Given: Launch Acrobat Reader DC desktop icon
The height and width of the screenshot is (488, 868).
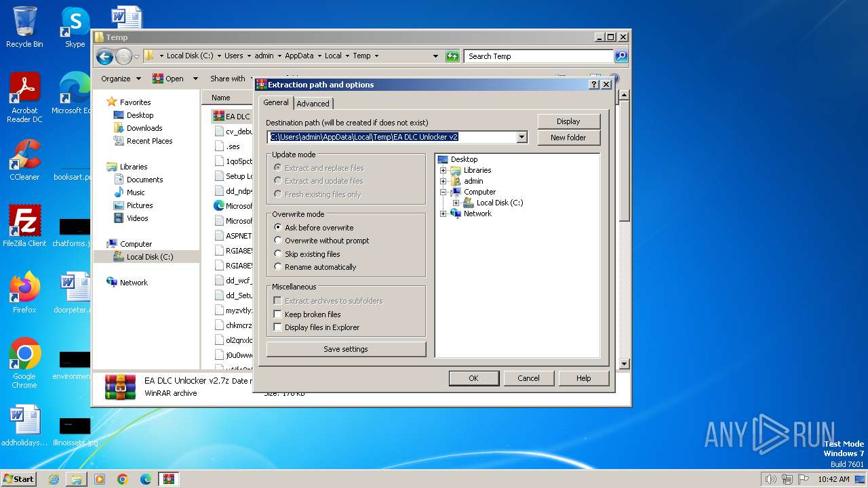Looking at the screenshot, I should pos(24,98).
